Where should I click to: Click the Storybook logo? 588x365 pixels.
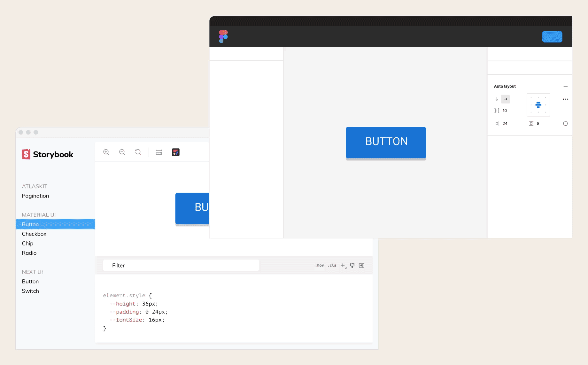click(48, 154)
